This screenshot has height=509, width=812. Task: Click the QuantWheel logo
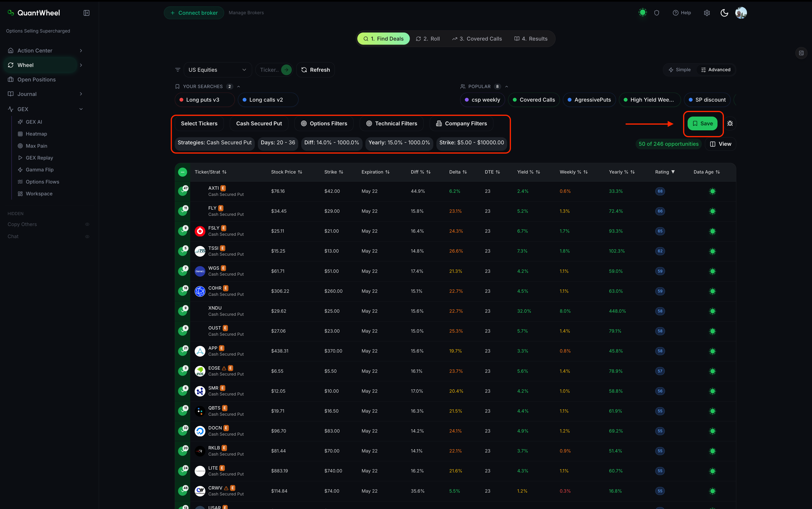pos(34,13)
